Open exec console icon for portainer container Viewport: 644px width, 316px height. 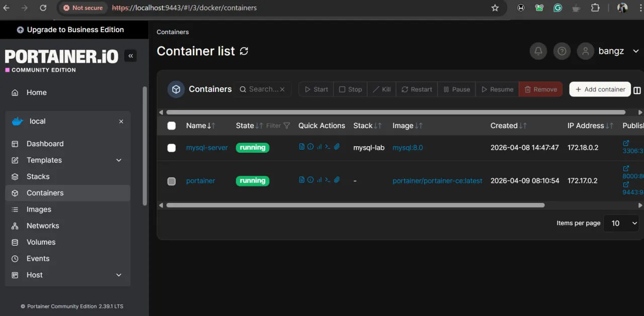(x=328, y=180)
